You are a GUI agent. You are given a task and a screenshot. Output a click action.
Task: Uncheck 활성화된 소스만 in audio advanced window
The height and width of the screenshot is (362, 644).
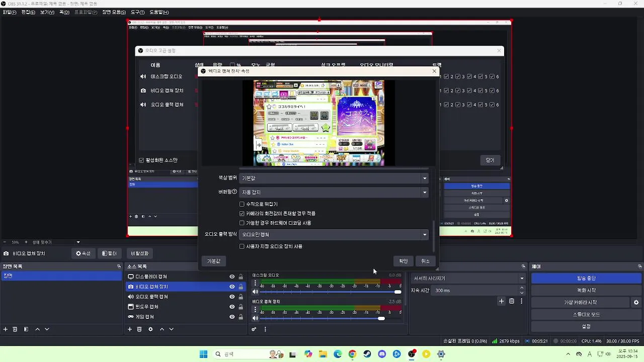tap(142, 160)
